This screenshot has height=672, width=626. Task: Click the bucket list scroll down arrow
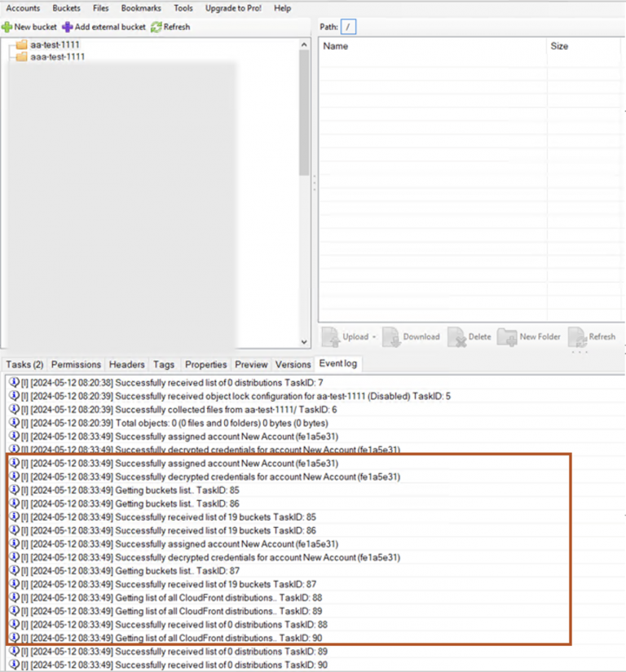tap(305, 343)
